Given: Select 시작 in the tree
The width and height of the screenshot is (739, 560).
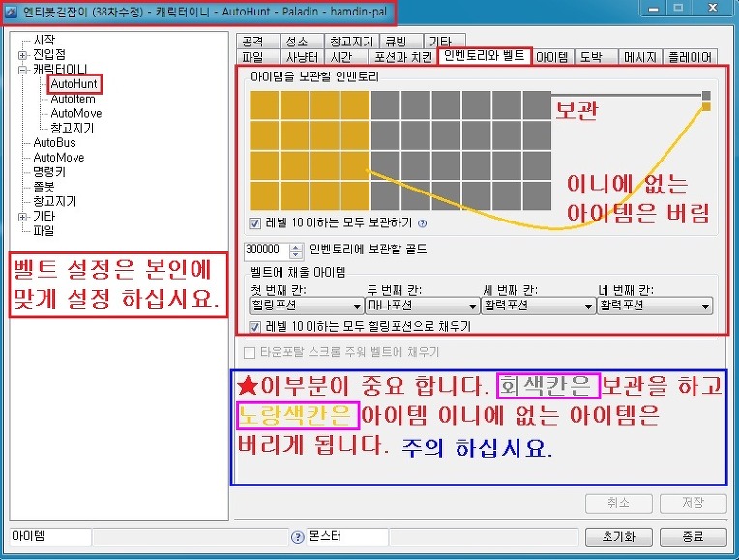Looking at the screenshot, I should click(44, 40).
